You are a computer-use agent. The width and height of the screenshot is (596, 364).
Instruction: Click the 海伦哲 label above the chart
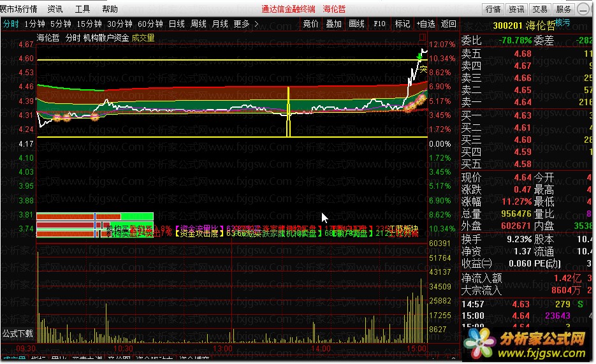pos(48,38)
